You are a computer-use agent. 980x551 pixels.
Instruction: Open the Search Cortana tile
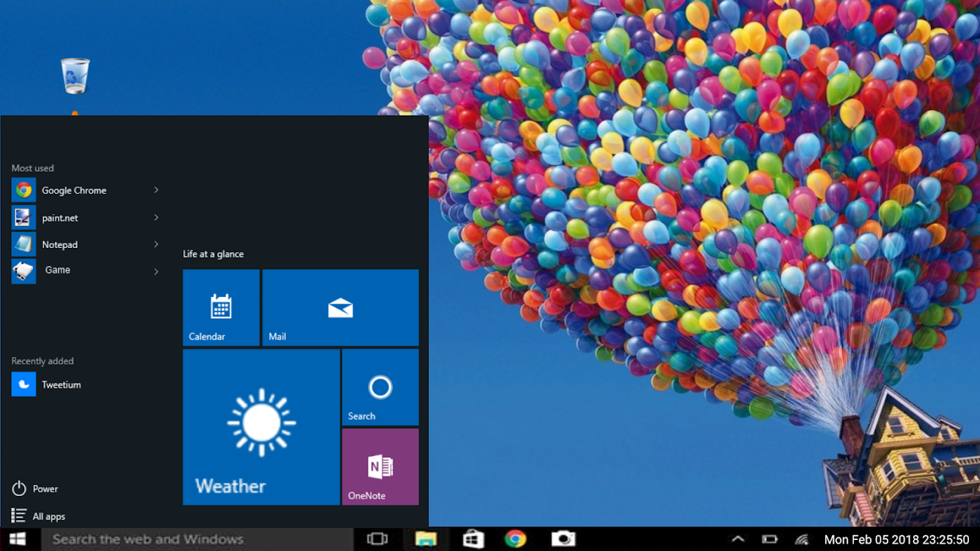tap(380, 387)
